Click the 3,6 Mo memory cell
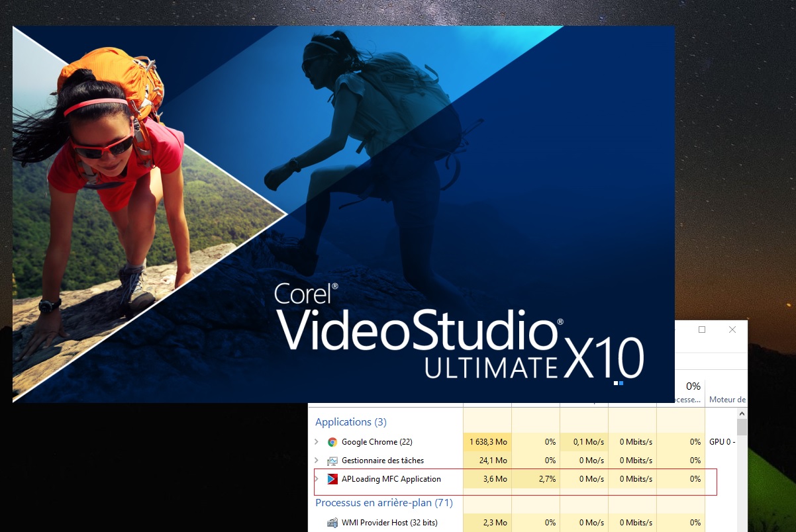 pyautogui.click(x=487, y=479)
